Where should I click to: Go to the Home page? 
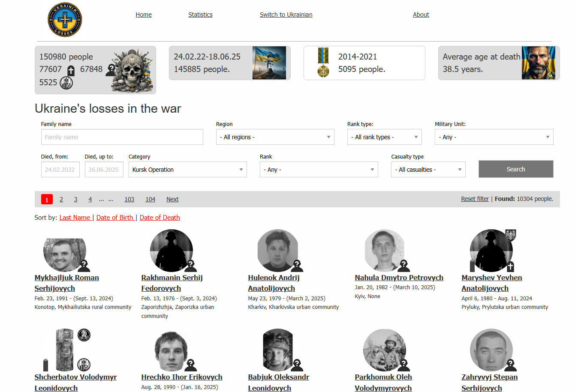pos(144,15)
